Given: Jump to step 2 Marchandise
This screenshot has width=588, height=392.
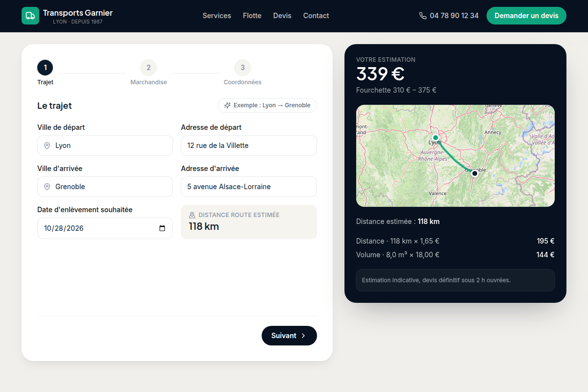Looking at the screenshot, I should (x=148, y=73).
